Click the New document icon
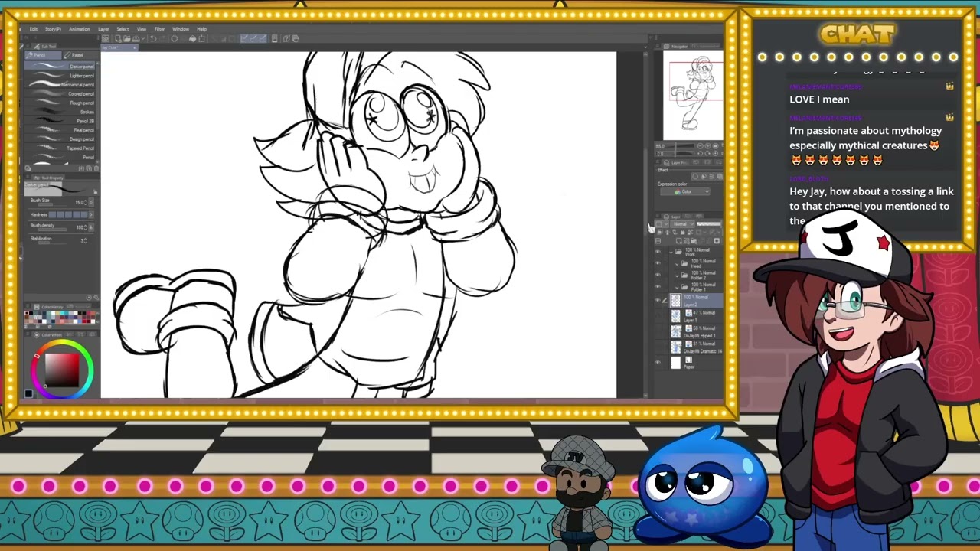This screenshot has height=551, width=980. click(118, 38)
